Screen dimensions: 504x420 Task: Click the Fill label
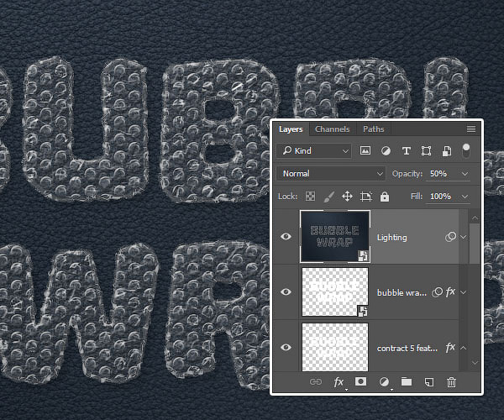(417, 197)
